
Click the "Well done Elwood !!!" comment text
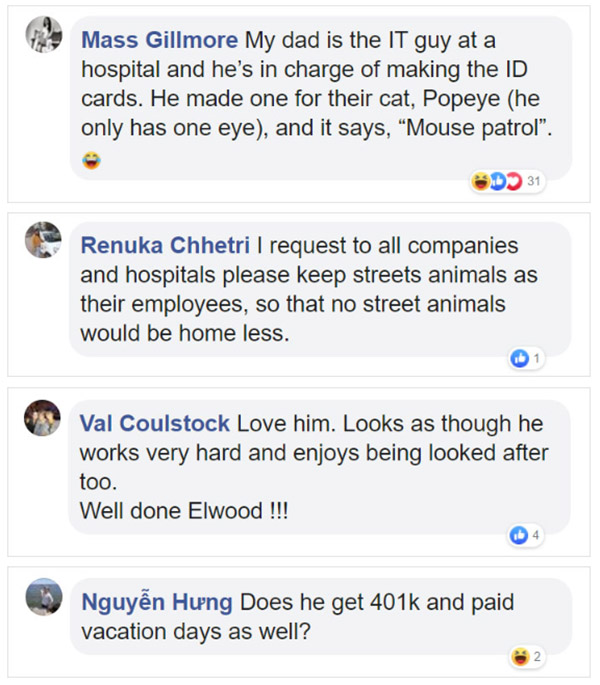pos(186,510)
